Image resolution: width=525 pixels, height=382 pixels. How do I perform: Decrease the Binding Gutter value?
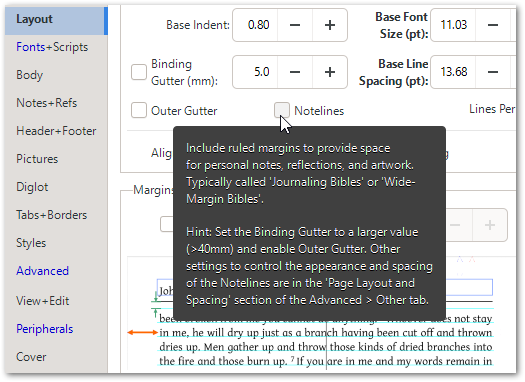click(x=295, y=72)
